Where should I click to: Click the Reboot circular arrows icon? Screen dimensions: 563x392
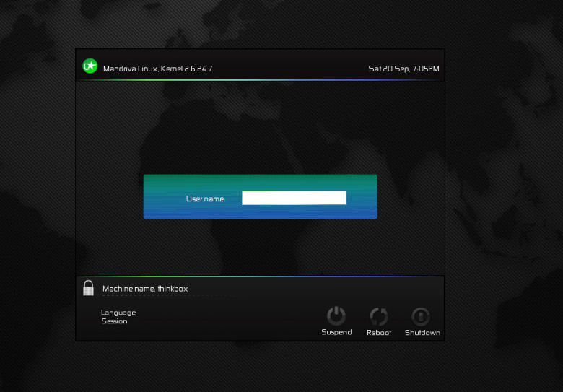click(379, 316)
